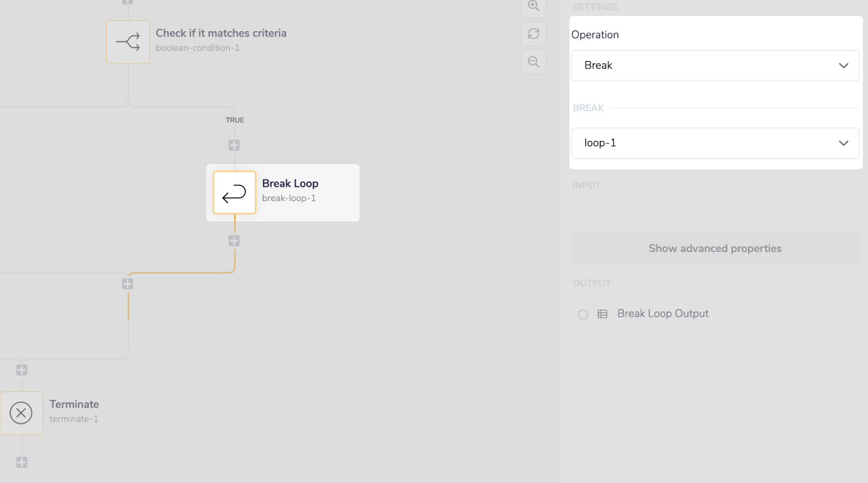Add step directly below Break Loop node
The width and height of the screenshot is (868, 483).
234,240
